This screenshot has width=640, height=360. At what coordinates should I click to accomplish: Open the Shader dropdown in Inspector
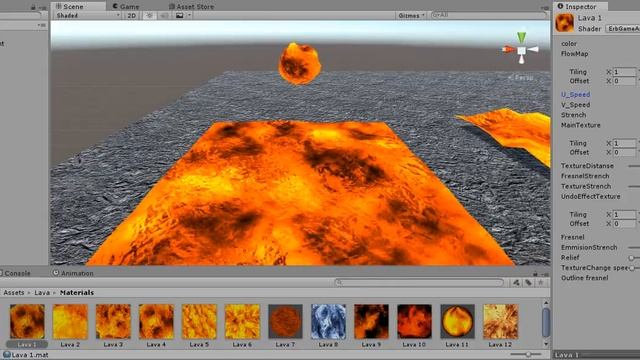[622, 29]
